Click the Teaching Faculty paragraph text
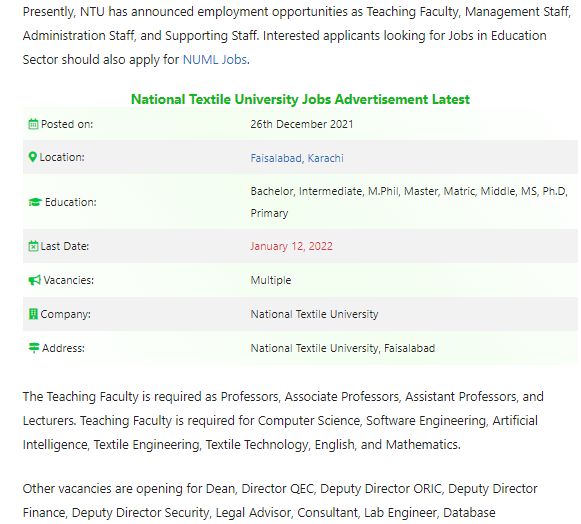581x524 pixels. [x=283, y=421]
